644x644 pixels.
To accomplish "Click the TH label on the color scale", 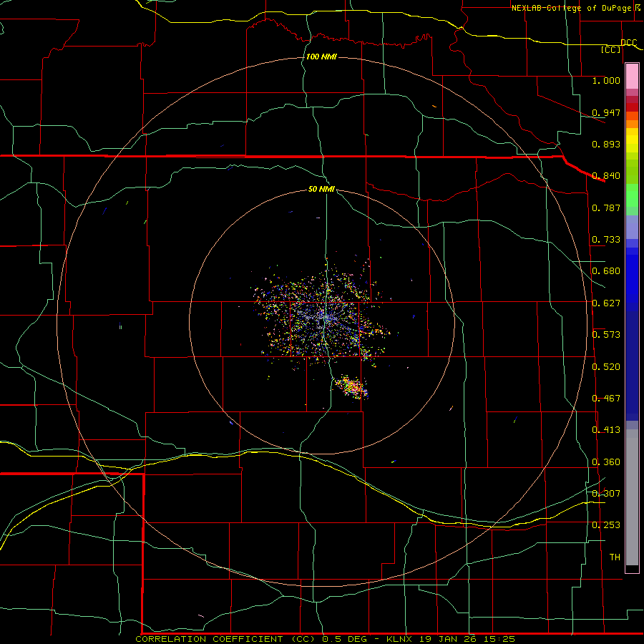I will [x=615, y=557].
